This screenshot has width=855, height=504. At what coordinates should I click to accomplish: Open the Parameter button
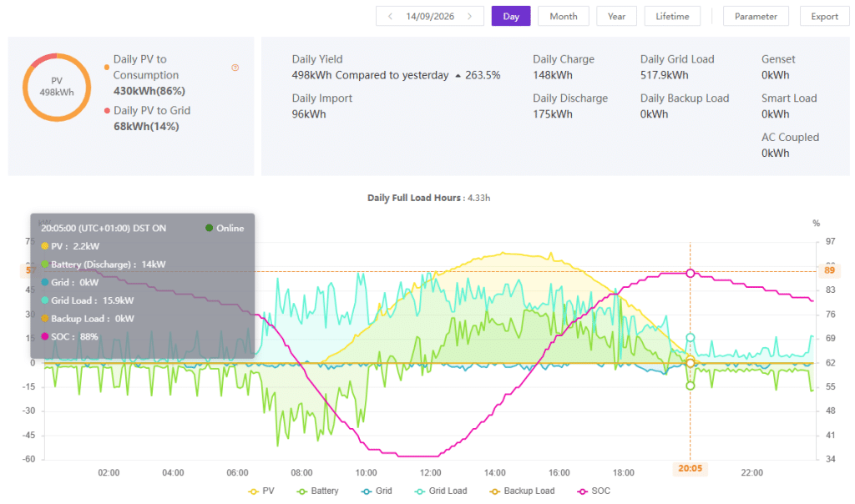[x=756, y=17]
